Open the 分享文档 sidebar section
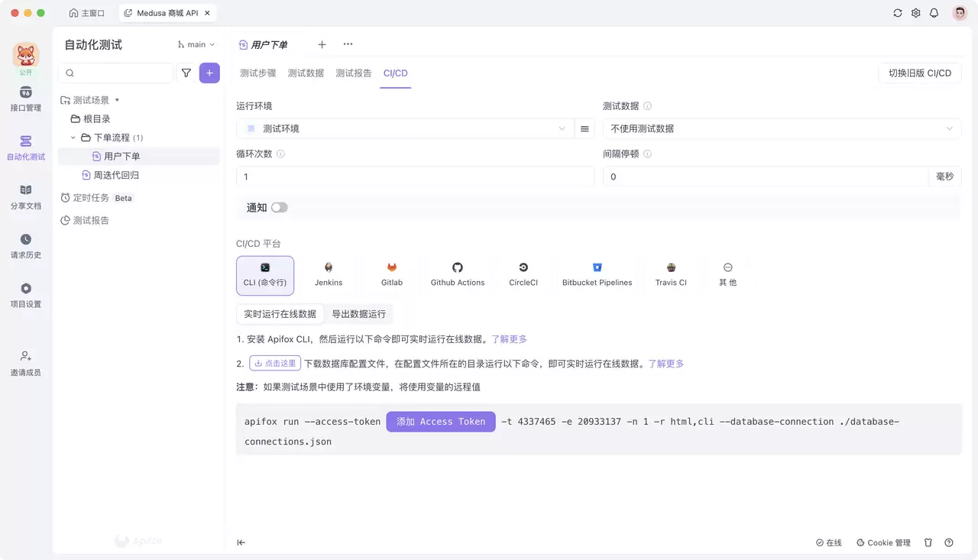 [x=26, y=197]
